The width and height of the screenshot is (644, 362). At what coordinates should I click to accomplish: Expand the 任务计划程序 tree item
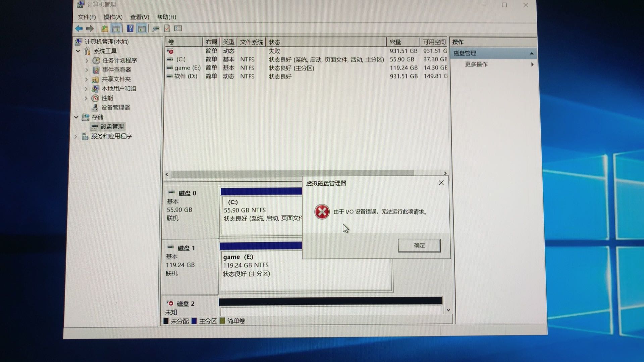coord(87,60)
